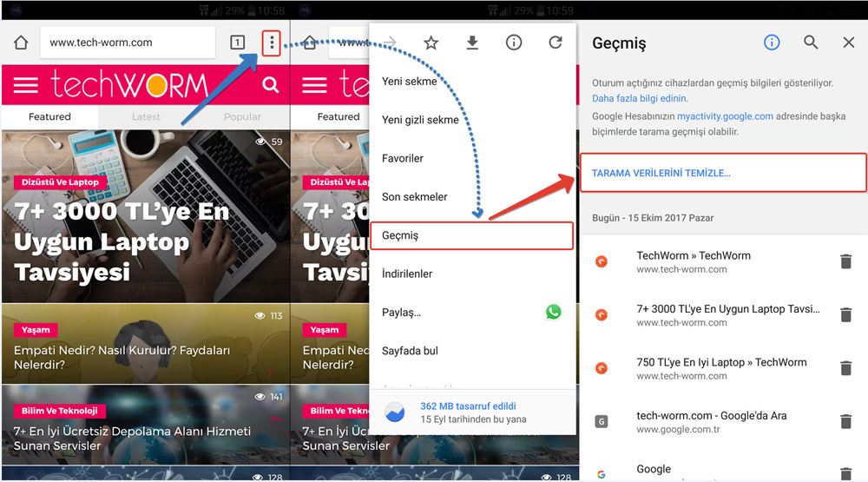Screen dimensions: 868x482
Task: Open the myactivity.google.com link
Action: [x=725, y=116]
